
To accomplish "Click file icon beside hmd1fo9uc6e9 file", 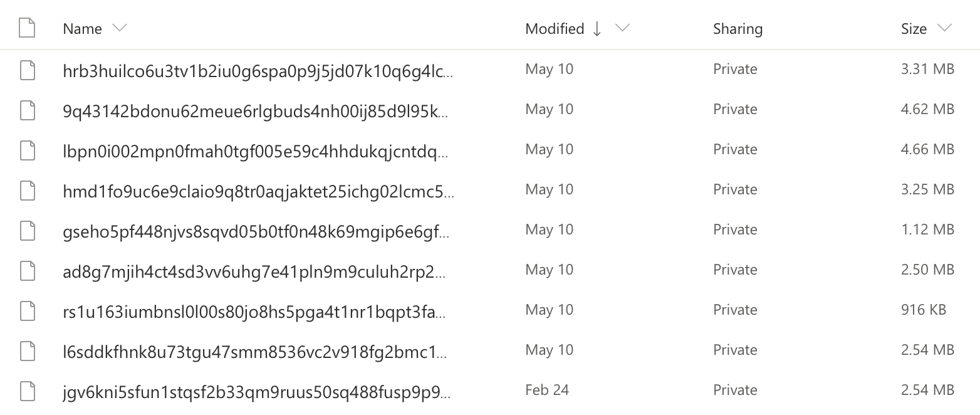I will (x=27, y=189).
